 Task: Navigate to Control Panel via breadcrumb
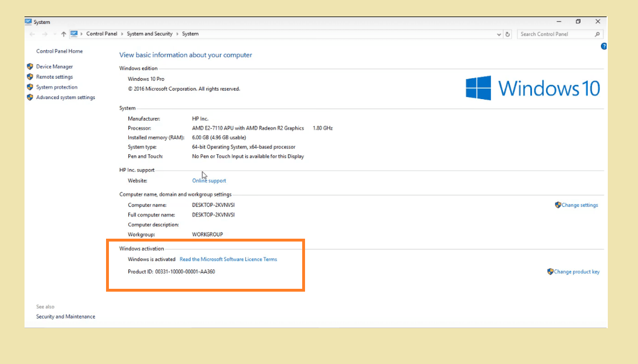tap(102, 34)
